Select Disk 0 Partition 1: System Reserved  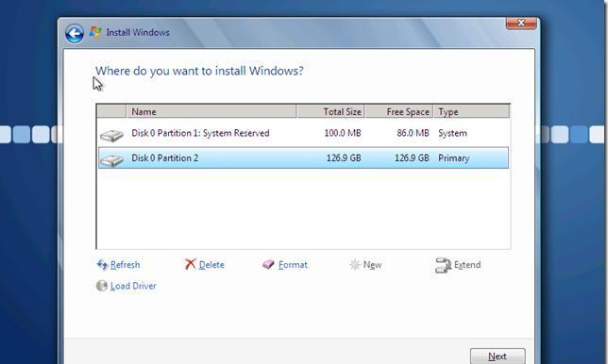point(303,133)
